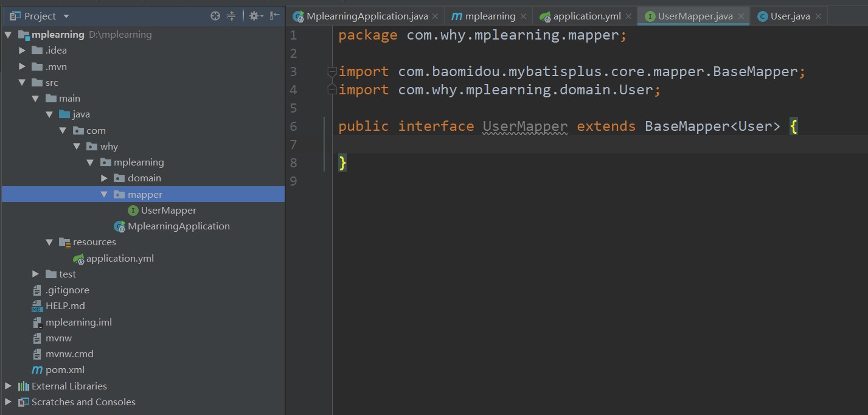This screenshot has height=415, width=868.
Task: Expand the test folder arrow
Action: pyautogui.click(x=36, y=274)
